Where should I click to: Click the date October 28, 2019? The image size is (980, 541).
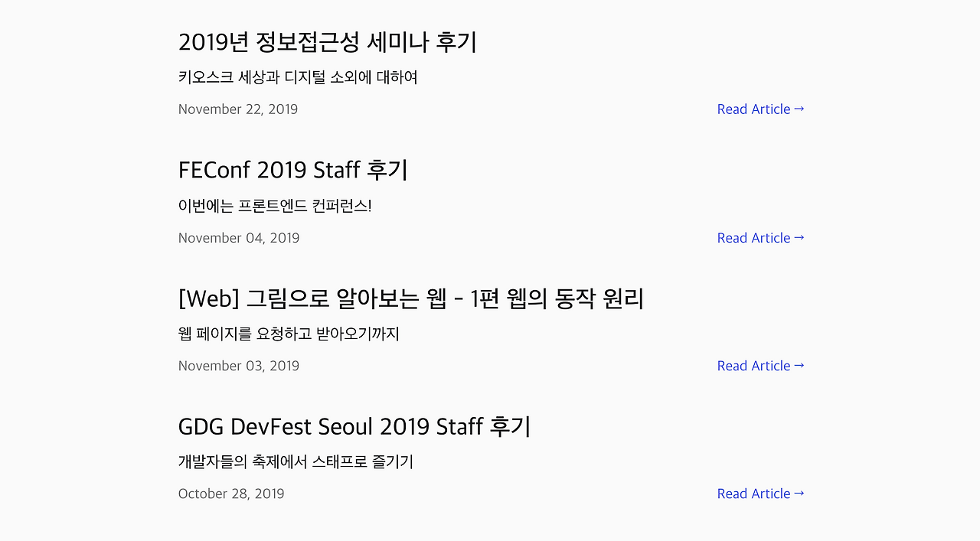click(x=231, y=494)
